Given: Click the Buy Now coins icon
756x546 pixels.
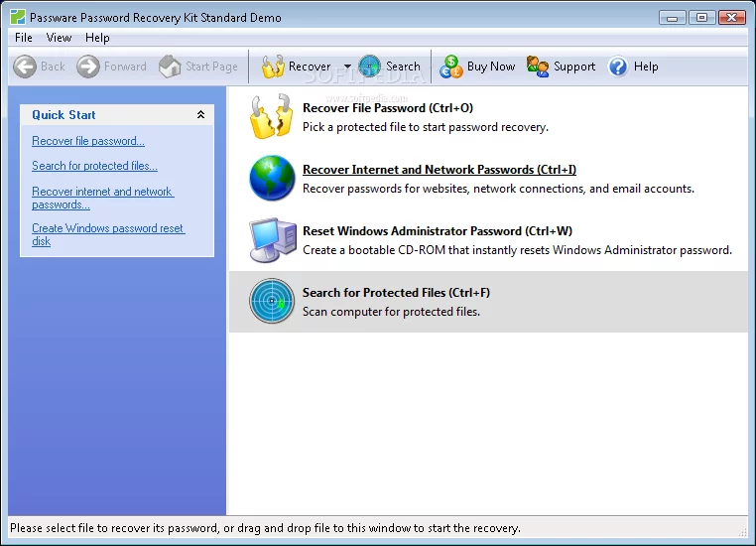Looking at the screenshot, I should (450, 67).
